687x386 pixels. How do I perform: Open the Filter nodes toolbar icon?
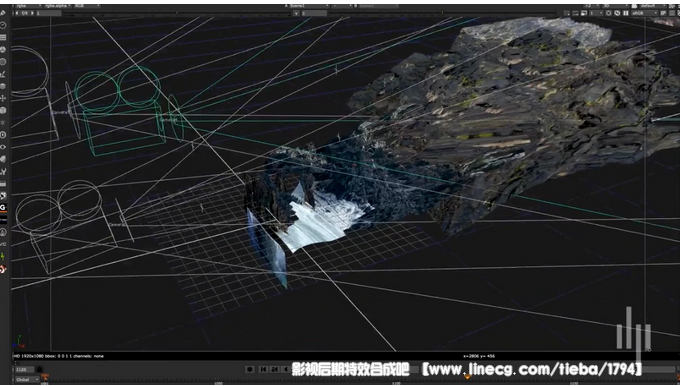(x=3, y=62)
